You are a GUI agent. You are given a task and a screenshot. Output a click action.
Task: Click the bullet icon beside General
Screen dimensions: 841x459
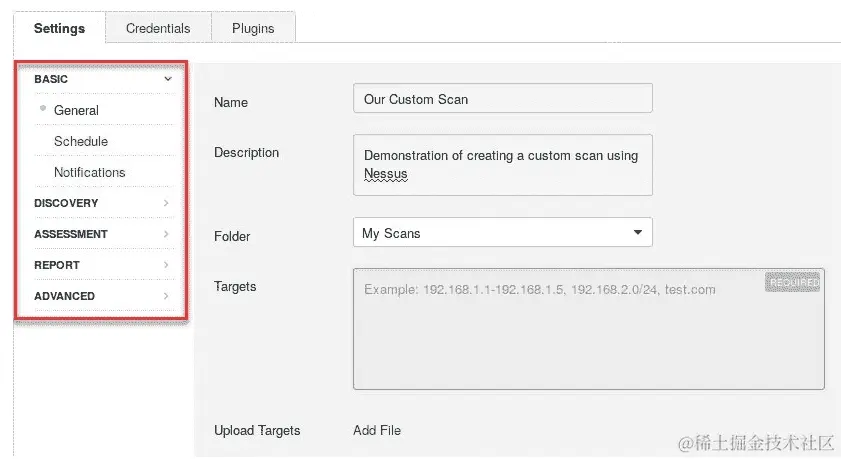click(x=43, y=108)
